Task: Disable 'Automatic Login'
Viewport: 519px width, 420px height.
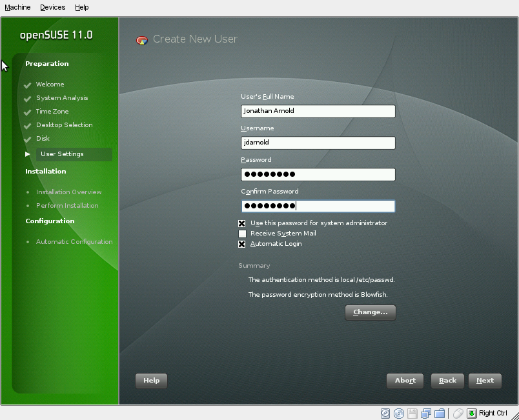Action: click(242, 244)
